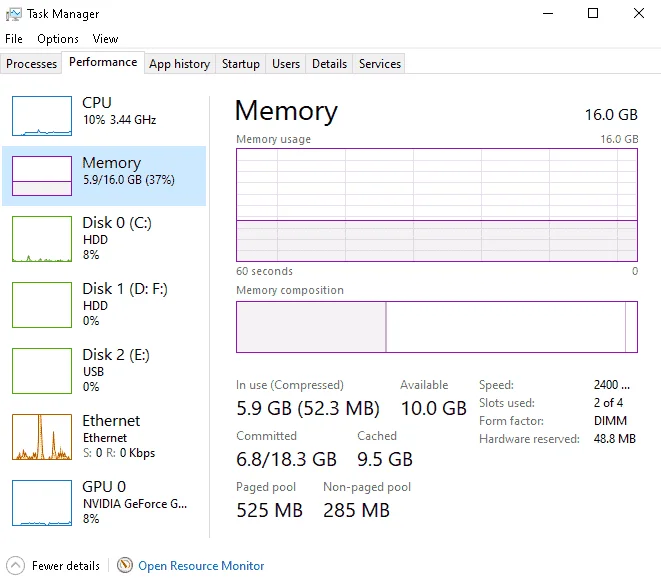Select the Disk 0 (C:) graph thumbnail
This screenshot has height=585, width=661.
[x=42, y=239]
